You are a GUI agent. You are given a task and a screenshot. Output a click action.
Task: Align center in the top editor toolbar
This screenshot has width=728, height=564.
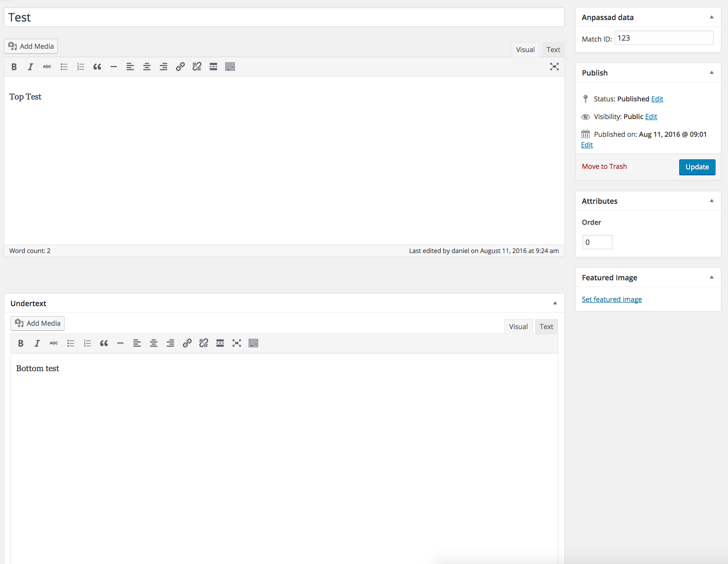click(x=147, y=67)
